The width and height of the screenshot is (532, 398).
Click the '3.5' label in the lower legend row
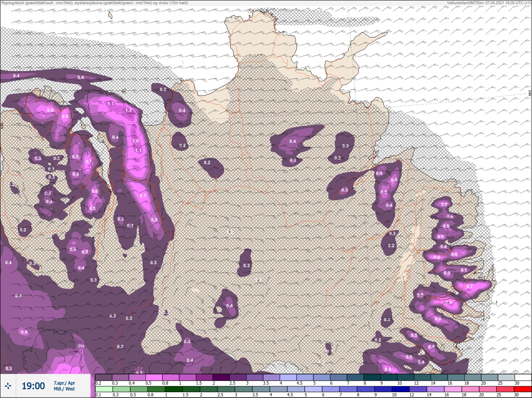click(x=254, y=395)
